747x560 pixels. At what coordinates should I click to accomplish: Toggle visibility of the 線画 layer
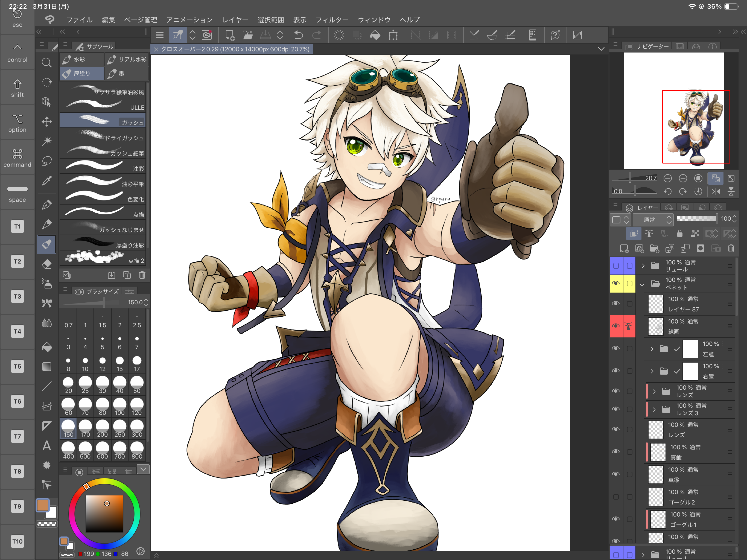pos(616,326)
